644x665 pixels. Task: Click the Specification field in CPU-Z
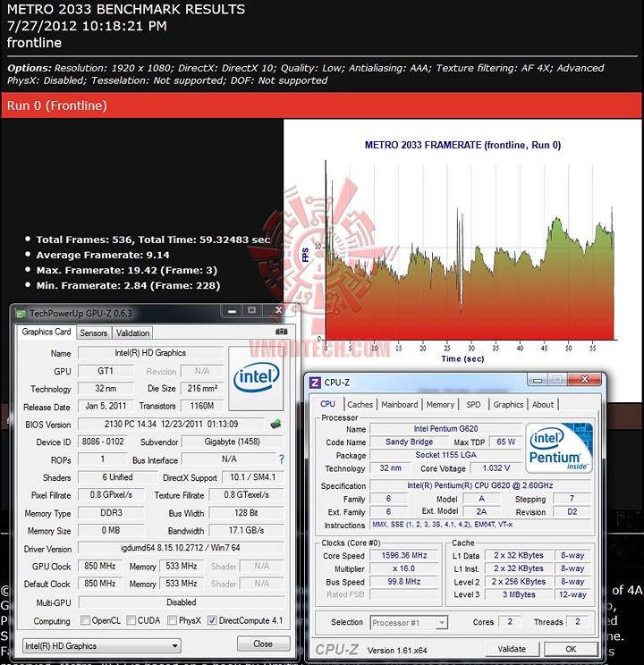coord(480,485)
